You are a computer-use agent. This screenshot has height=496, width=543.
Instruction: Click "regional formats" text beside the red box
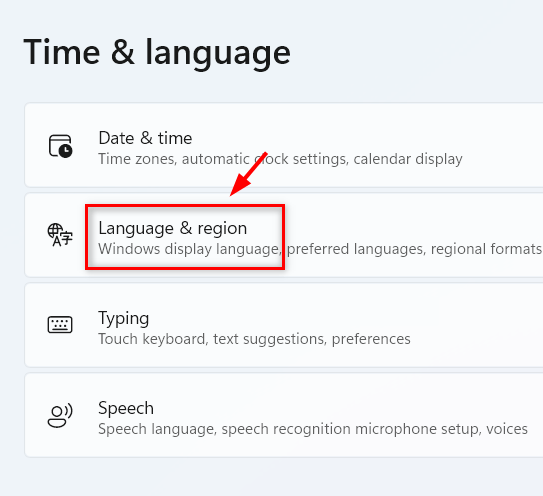point(486,249)
